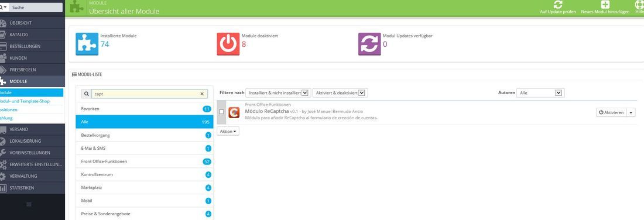Open the Aktion bulk dropdown
Viewport: 644px width, 220px height.
click(x=228, y=131)
